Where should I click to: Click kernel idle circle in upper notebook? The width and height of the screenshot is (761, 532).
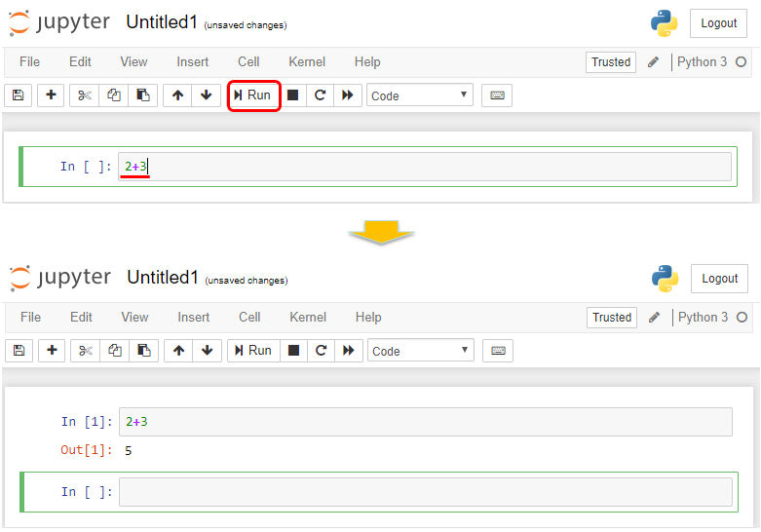(x=741, y=61)
